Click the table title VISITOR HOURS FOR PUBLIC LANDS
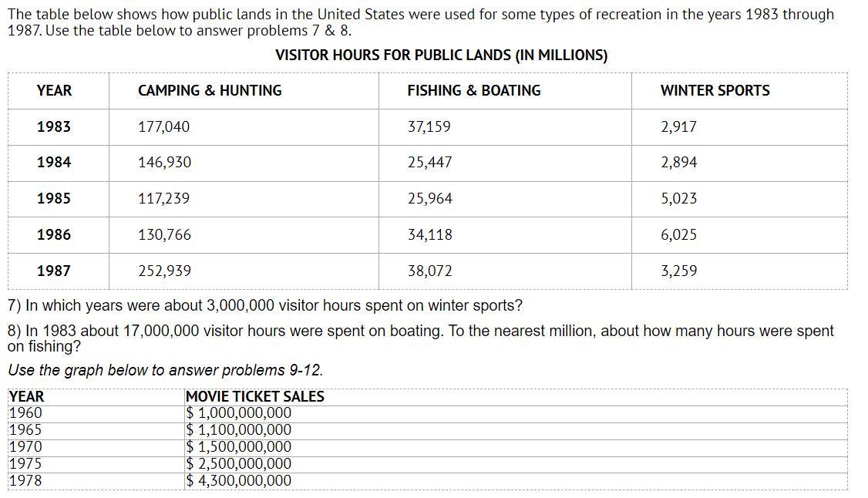The width and height of the screenshot is (868, 498). [x=441, y=56]
